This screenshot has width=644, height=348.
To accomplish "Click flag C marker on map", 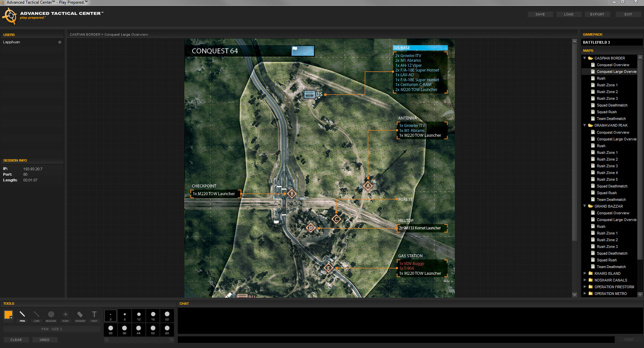I will tap(336, 219).
